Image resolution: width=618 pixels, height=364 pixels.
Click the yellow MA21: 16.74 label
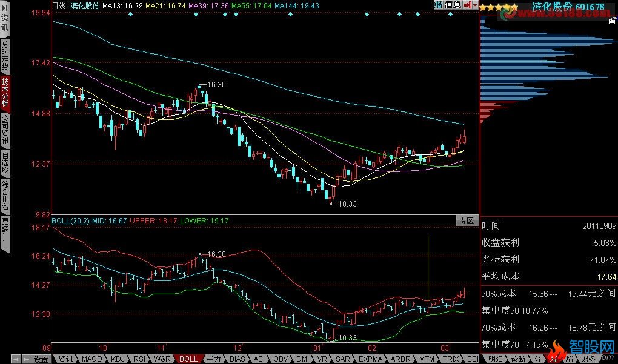[x=165, y=5]
